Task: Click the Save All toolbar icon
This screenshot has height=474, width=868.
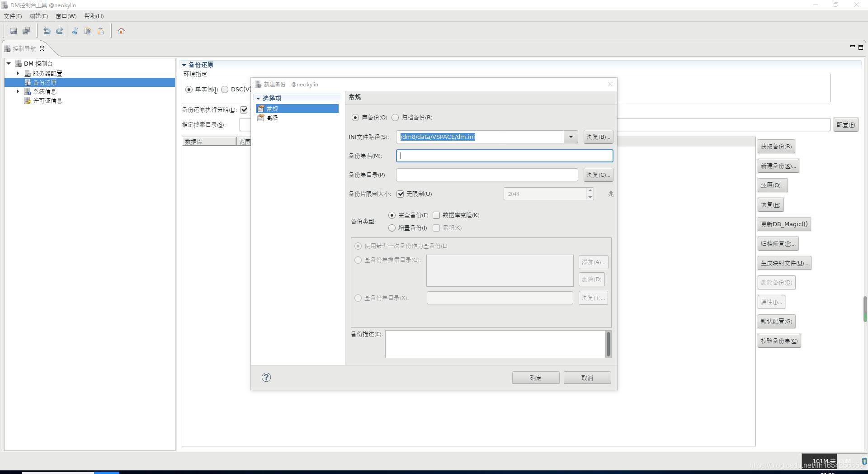Action: [x=26, y=31]
